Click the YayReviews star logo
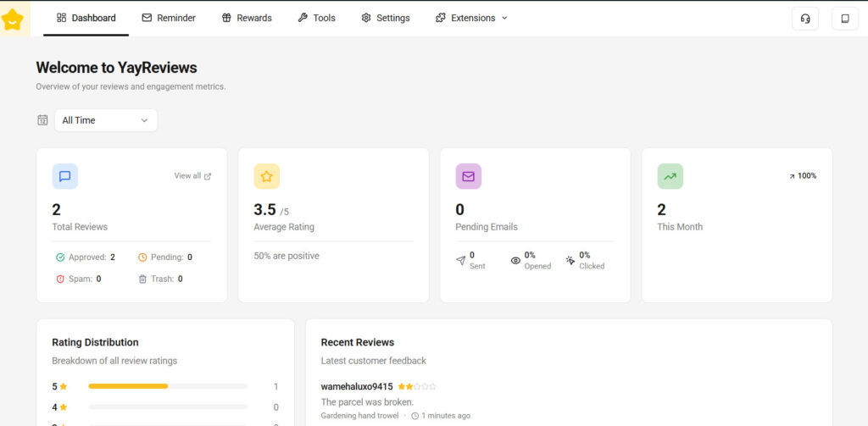Screen dimensions: 868x426 [12, 20]
